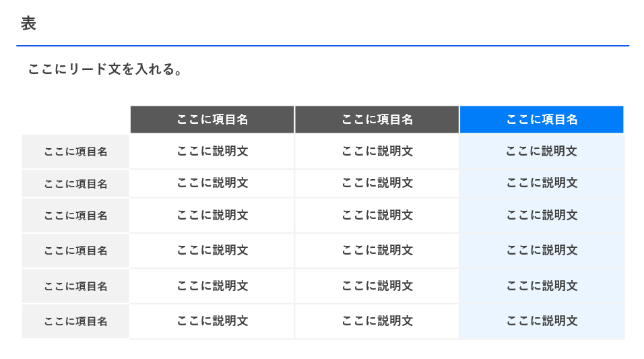This screenshot has width=644, height=359.
Task: Click the blue highlighted column header cell
Action: (542, 120)
